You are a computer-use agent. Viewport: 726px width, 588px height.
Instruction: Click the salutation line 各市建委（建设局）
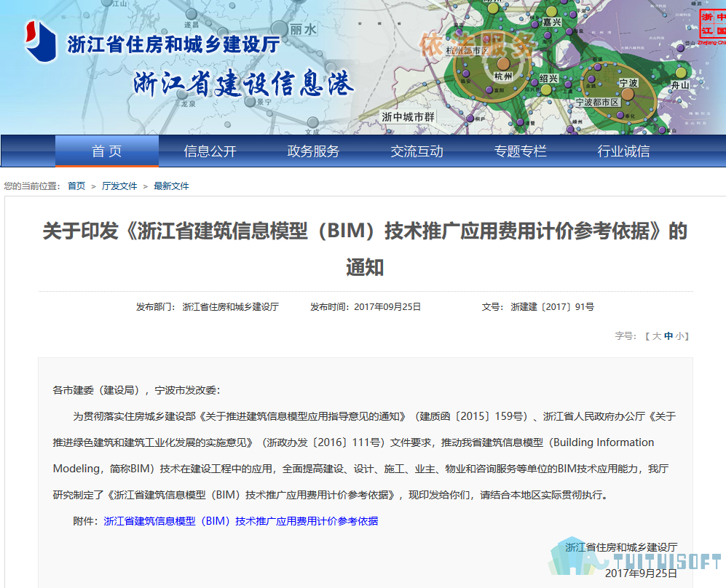(137, 390)
